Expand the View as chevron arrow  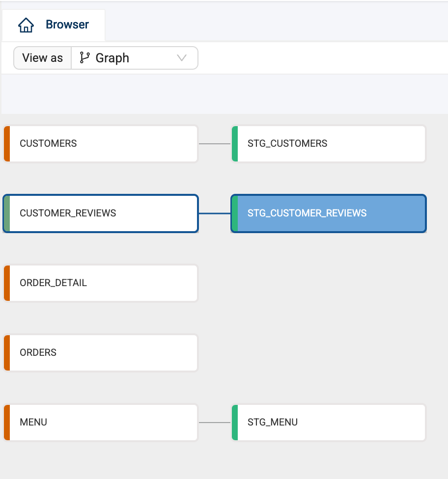pos(182,58)
